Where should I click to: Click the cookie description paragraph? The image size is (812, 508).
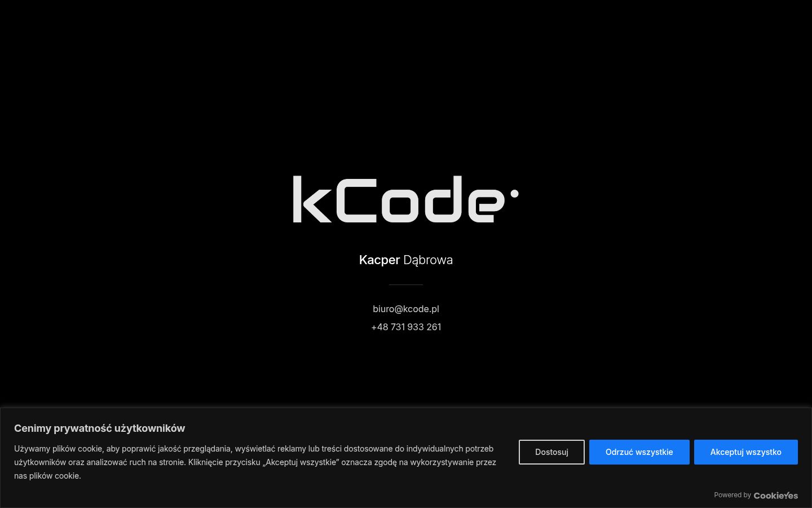255,462
